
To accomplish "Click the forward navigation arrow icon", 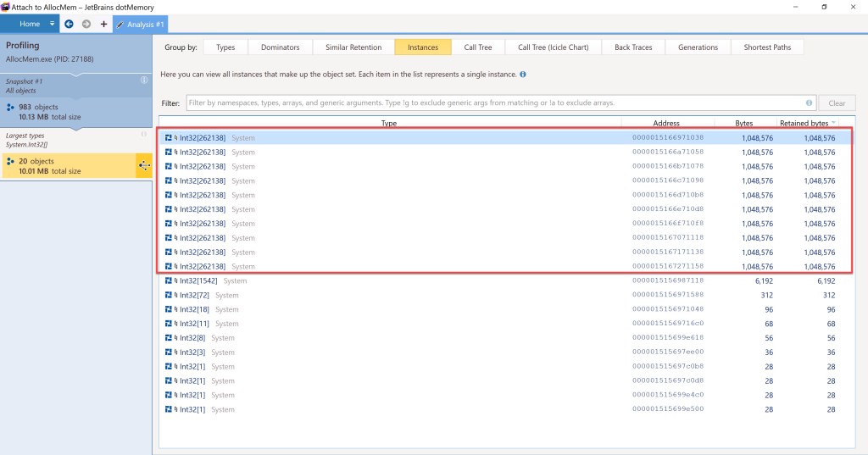I will click(x=86, y=24).
